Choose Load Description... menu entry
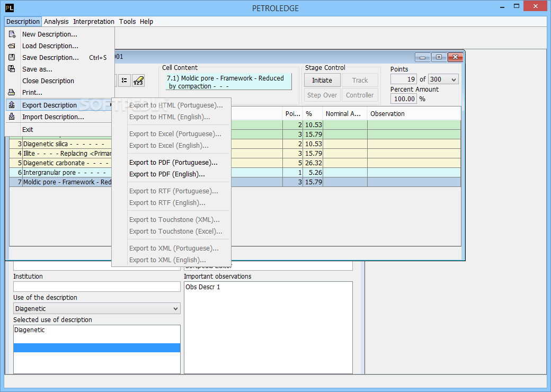This screenshot has width=551, height=392. pyautogui.click(x=60, y=46)
